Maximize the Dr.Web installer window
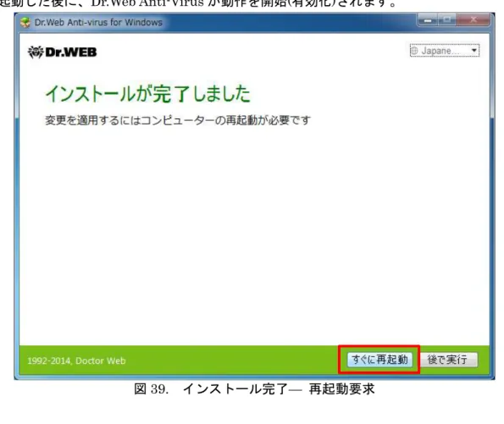The width and height of the screenshot is (504, 424). pyautogui.click(x=446, y=20)
